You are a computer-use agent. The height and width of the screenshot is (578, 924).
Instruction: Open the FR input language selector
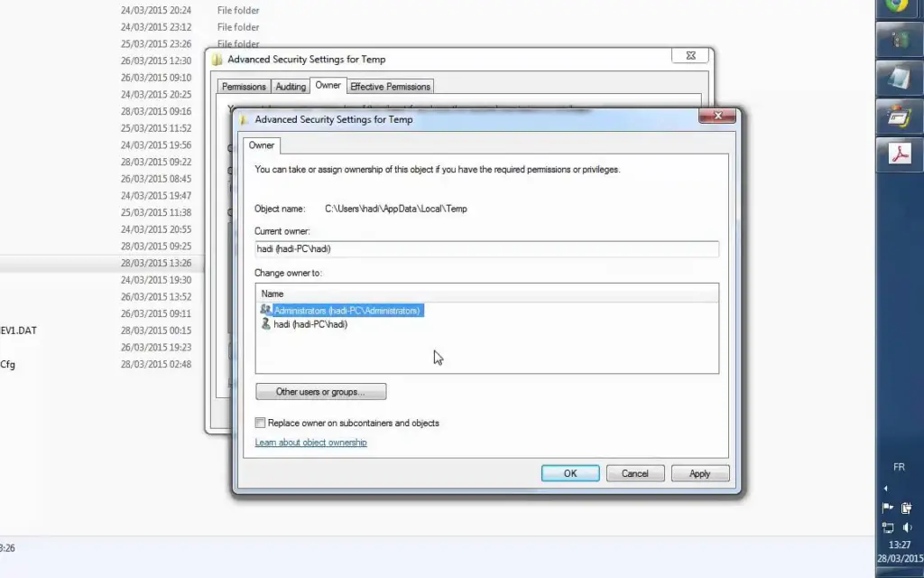click(x=899, y=468)
